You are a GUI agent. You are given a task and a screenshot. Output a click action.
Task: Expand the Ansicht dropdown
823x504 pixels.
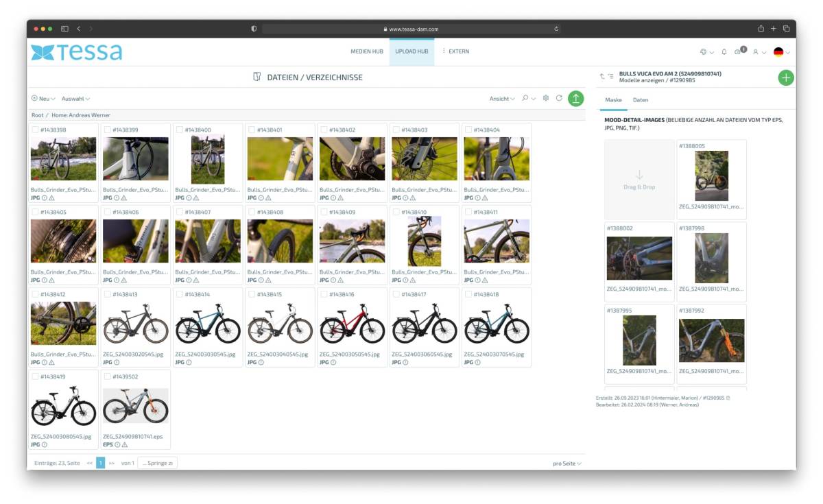pos(502,99)
